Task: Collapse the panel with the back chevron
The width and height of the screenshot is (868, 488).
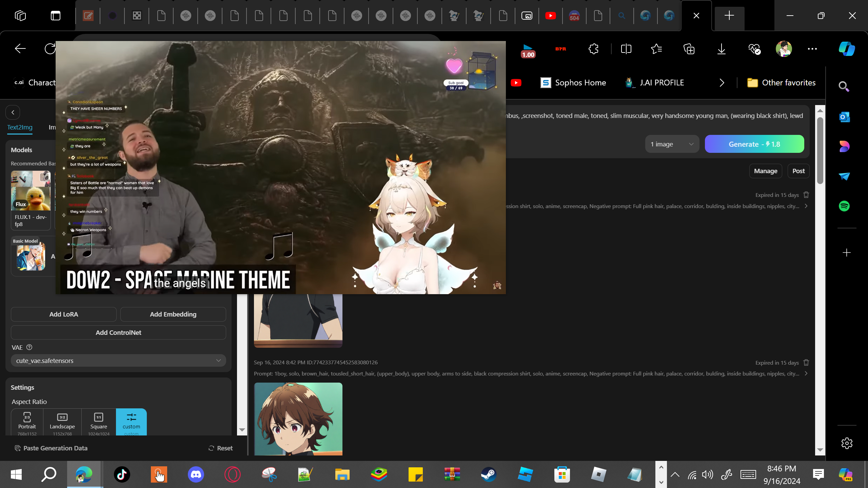Action: tap(13, 113)
